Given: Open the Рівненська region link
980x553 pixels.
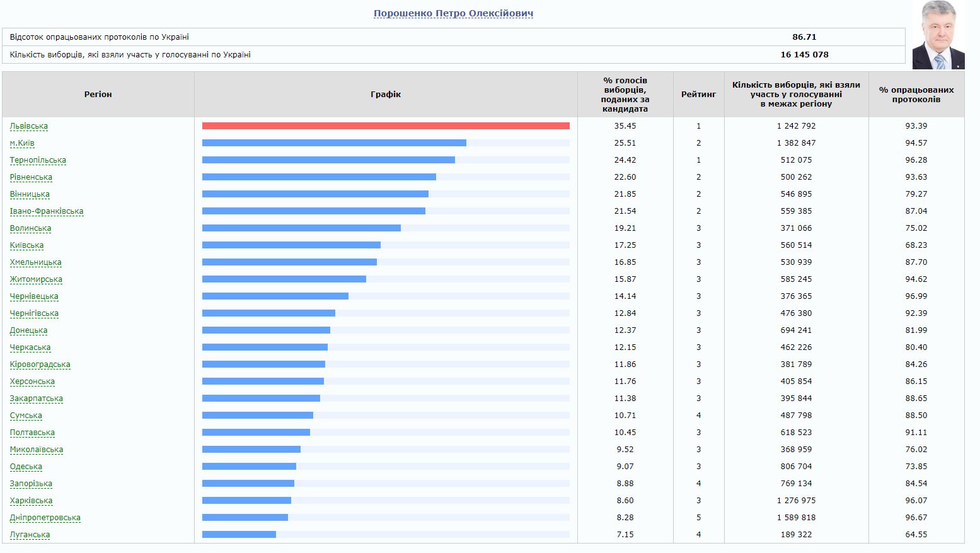Looking at the screenshot, I should coord(31,177).
